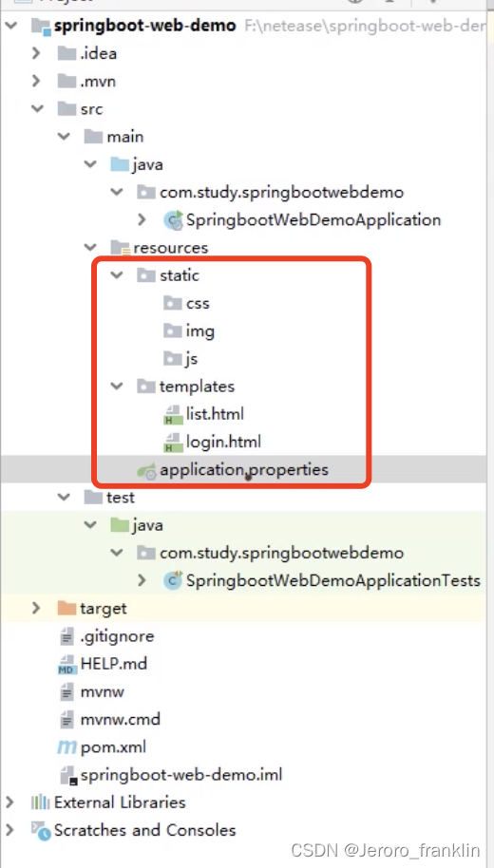Viewport: 494px width, 868px height.
Task: Click the test folder icon
Action: tap(93, 497)
